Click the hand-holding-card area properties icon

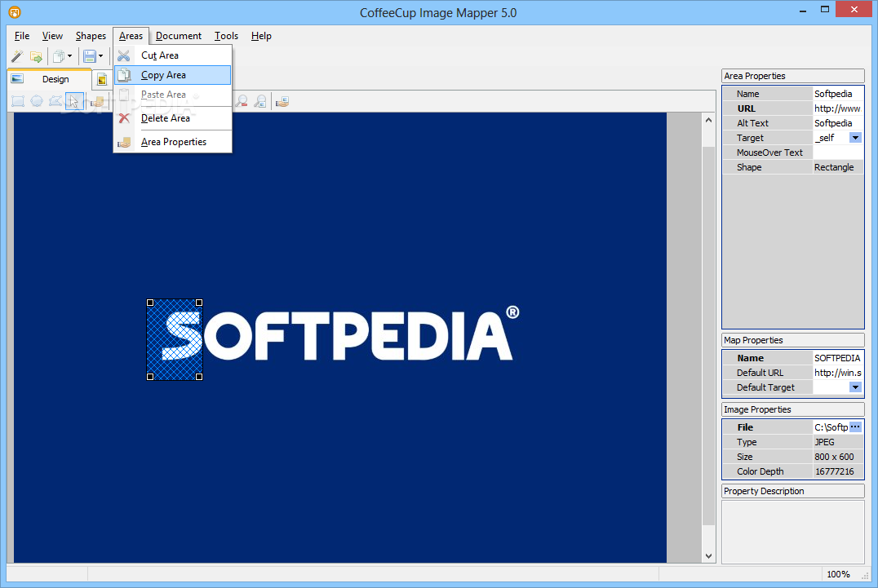coord(97,102)
